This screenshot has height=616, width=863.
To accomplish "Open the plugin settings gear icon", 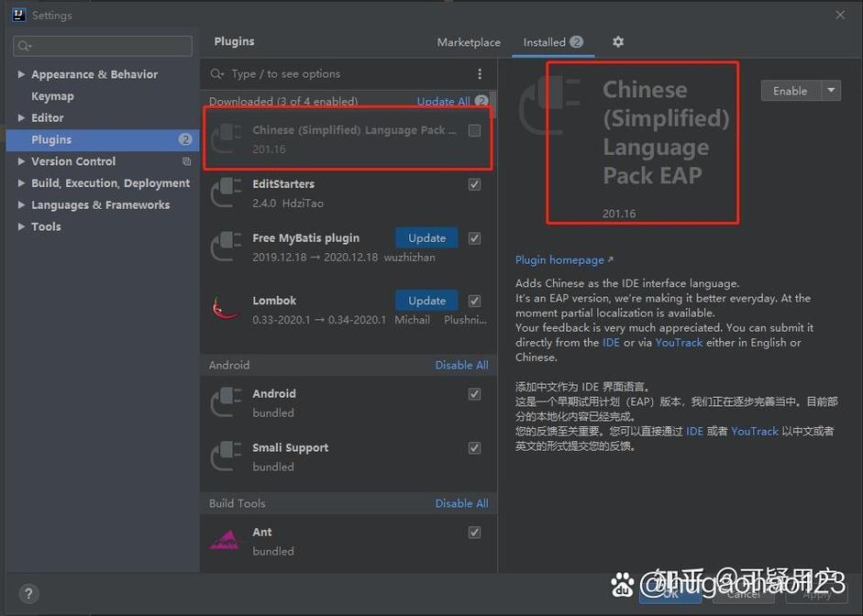I will coord(617,41).
